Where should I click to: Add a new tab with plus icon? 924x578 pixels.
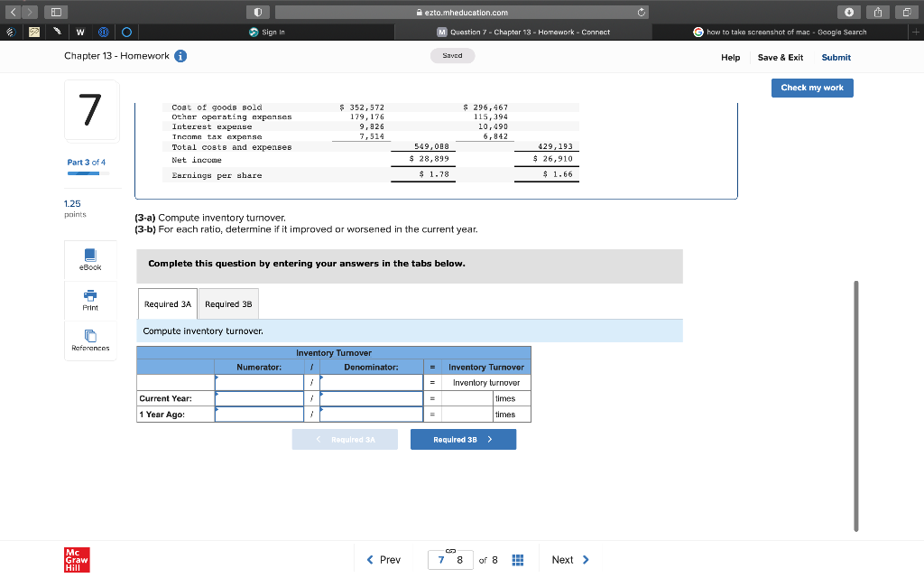pyautogui.click(x=916, y=32)
